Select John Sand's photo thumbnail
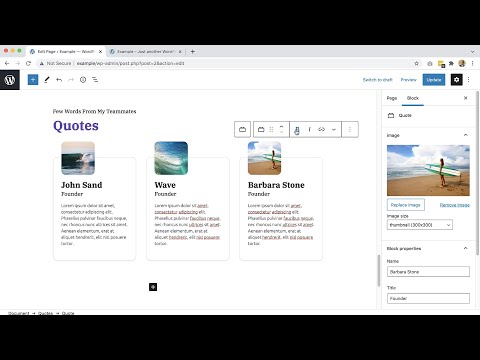The image size is (480, 360). 78,158
